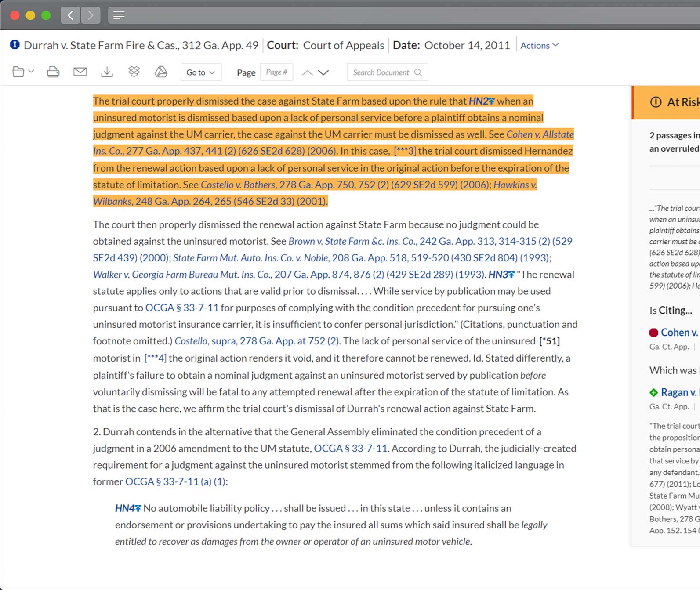Click the At Risk warning icon

656,102
